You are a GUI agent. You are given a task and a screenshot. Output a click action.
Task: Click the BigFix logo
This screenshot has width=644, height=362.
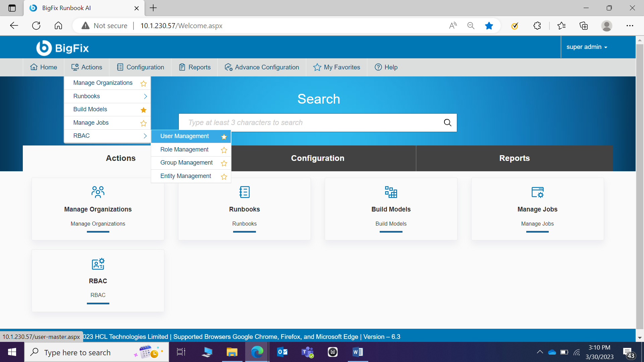(63, 48)
